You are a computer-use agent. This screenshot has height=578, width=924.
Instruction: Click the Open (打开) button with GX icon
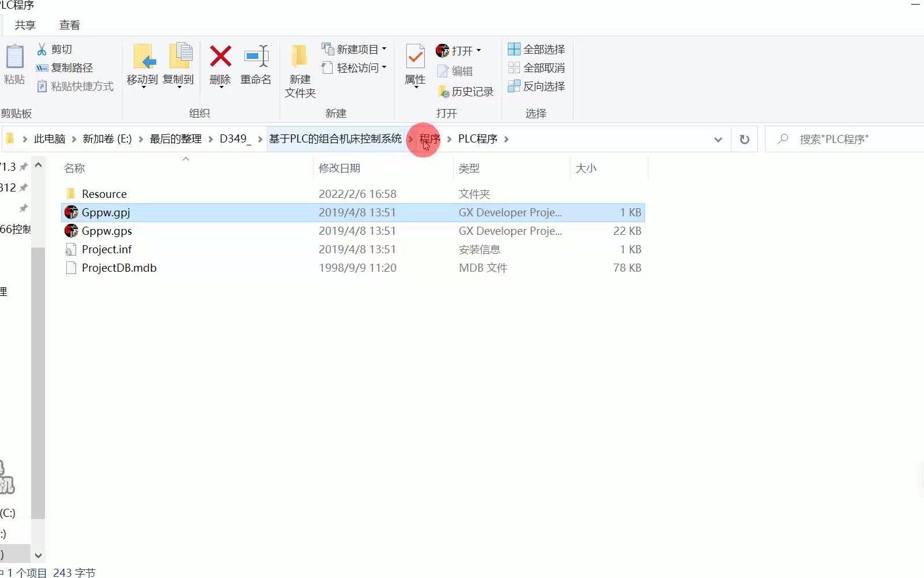(x=454, y=51)
